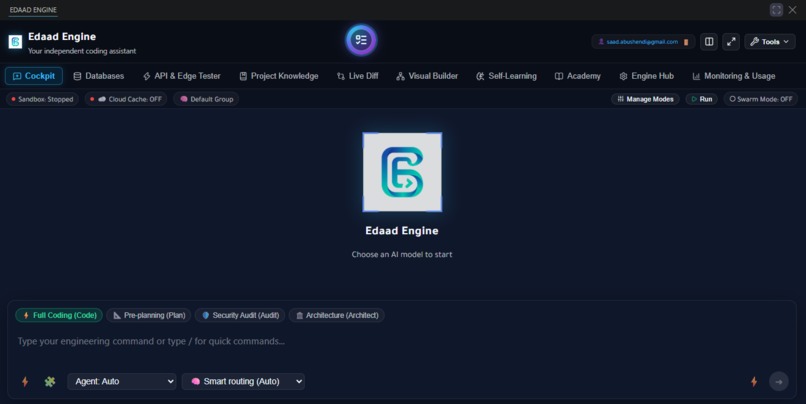Click the EDAAD ENGINE window title tab
This screenshot has width=806, height=404.
(x=33, y=10)
